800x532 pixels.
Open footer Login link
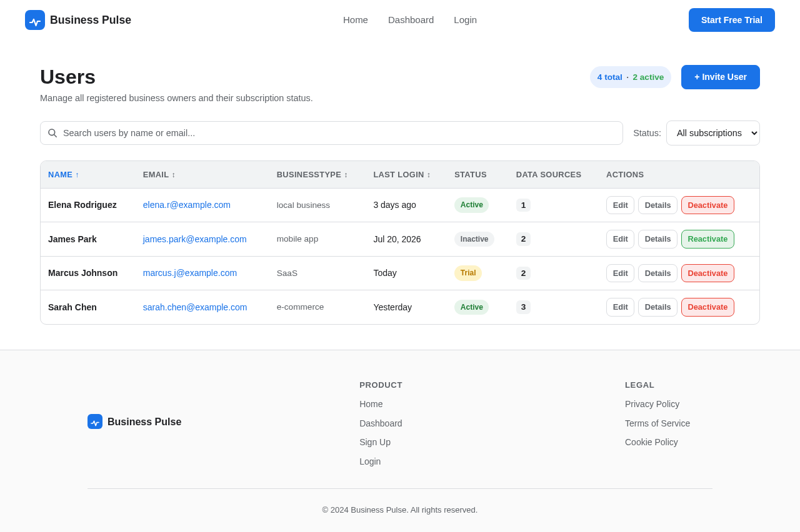click(370, 461)
